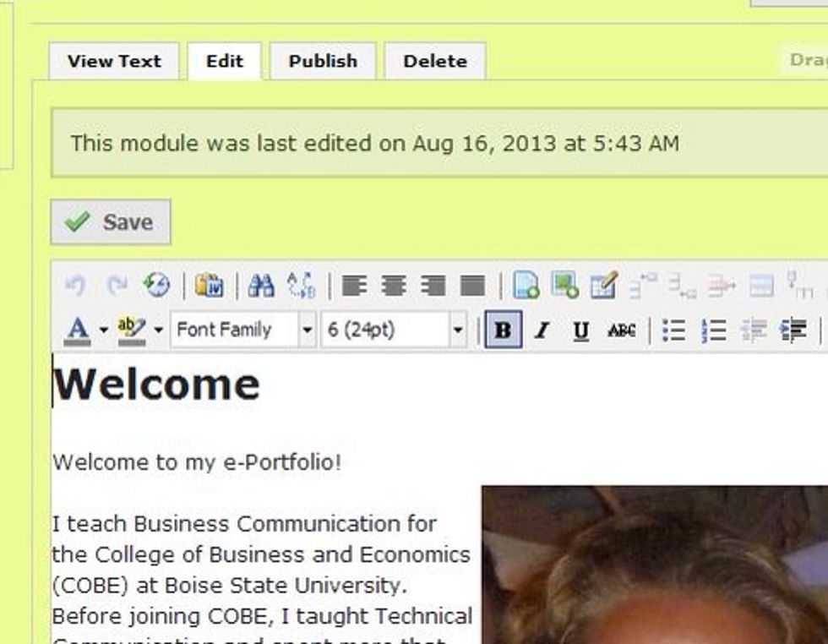Open the font size 6 (24pt) dropdown
The width and height of the screenshot is (828, 644).
click(394, 330)
